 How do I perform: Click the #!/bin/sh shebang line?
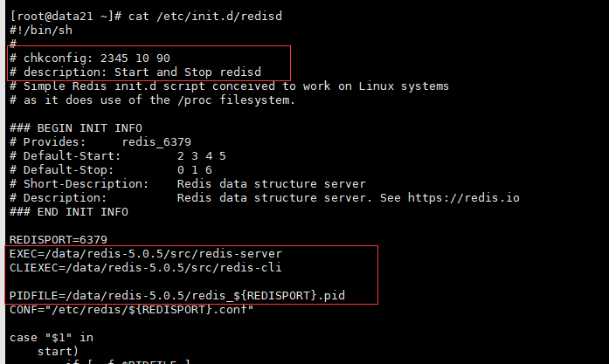(x=41, y=31)
